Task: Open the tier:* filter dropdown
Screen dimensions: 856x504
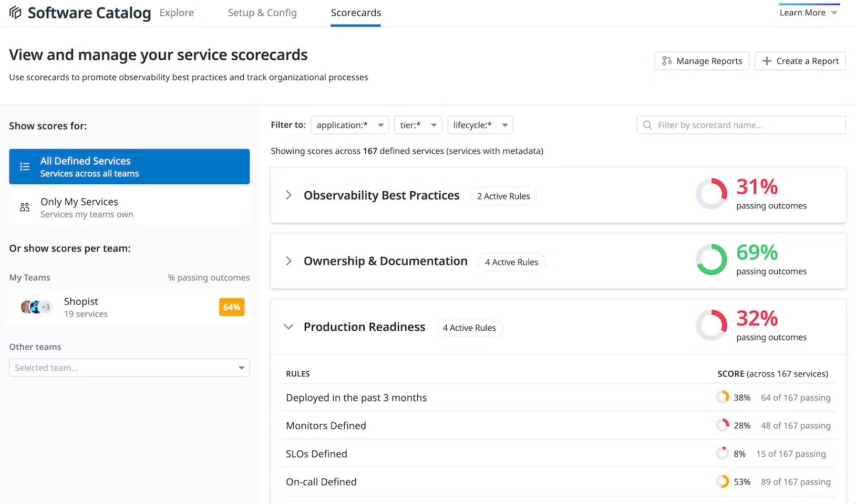Action: pyautogui.click(x=418, y=125)
